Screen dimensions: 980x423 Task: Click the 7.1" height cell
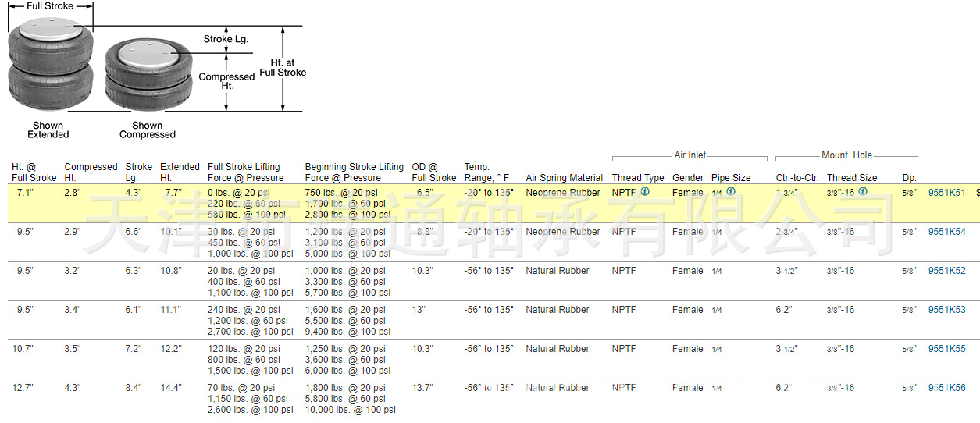click(x=24, y=193)
